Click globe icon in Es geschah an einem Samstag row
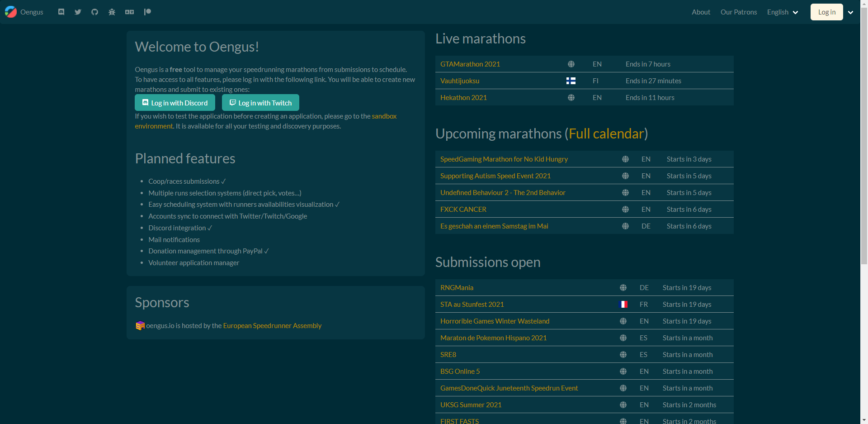868x424 pixels. 625,226
